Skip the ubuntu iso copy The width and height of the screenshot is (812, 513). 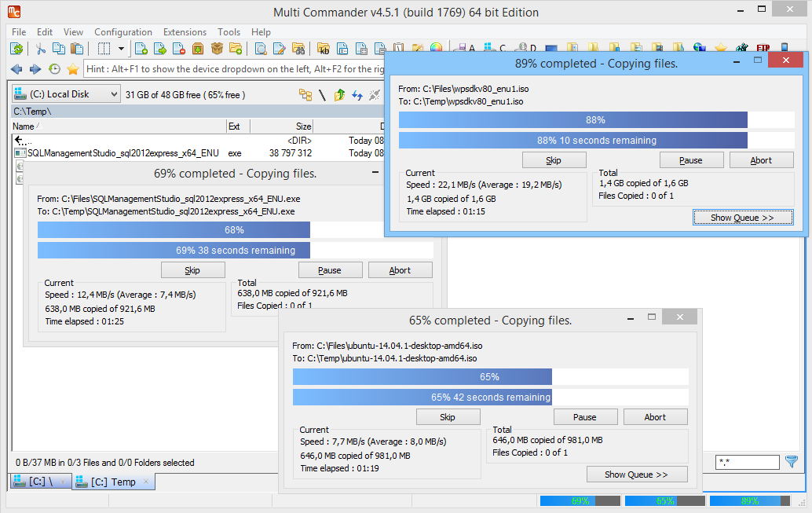(x=448, y=417)
